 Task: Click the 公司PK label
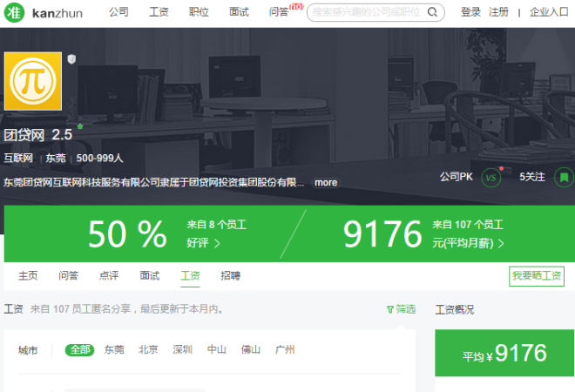pyautogui.click(x=457, y=177)
